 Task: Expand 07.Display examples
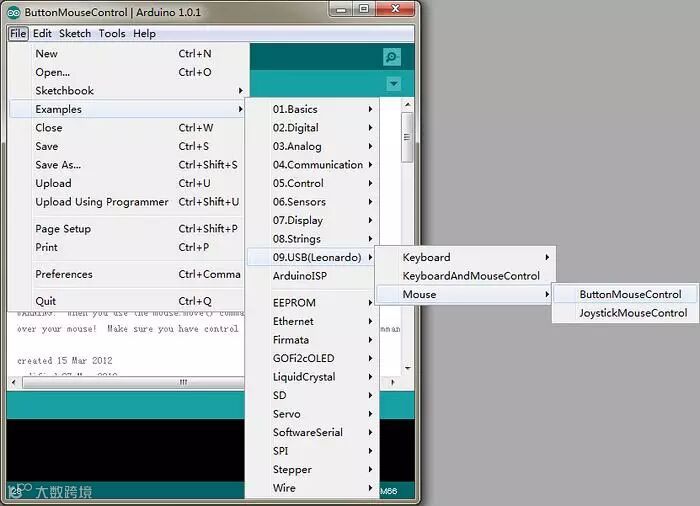click(x=312, y=221)
